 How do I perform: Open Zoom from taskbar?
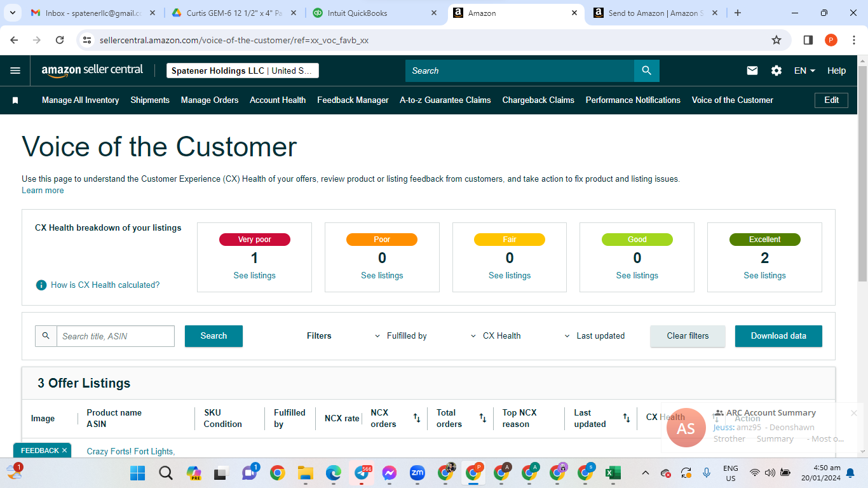click(417, 473)
